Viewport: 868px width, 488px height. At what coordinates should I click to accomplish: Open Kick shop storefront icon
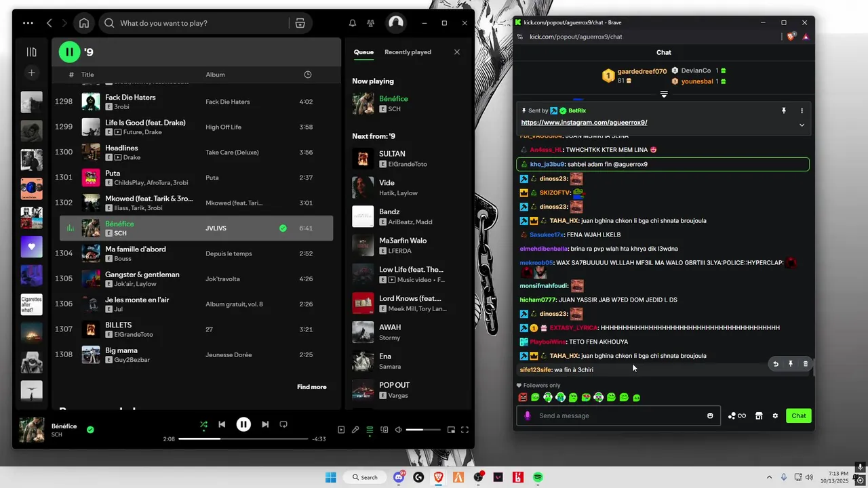759,415
